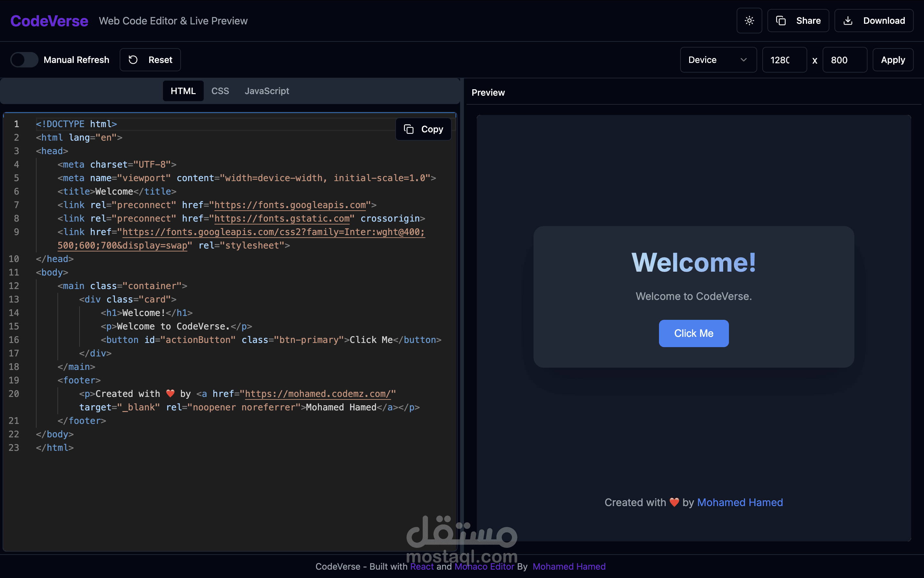Click the <html lang="en"> code line
924x578 pixels.
click(79, 138)
